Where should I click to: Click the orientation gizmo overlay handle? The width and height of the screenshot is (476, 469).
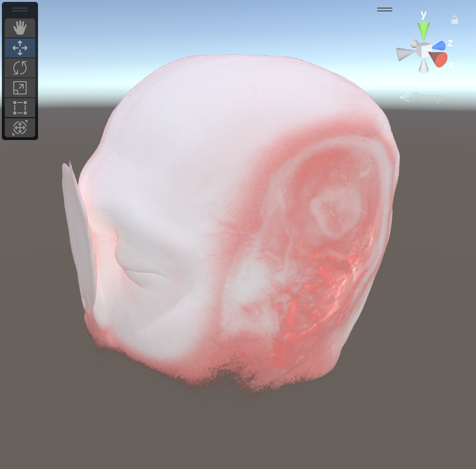click(384, 9)
